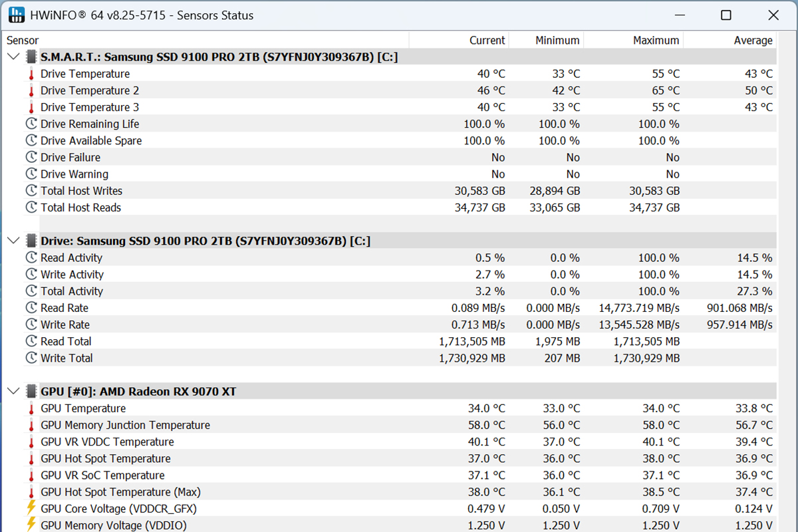
Task: Select the GPU Memory Junction Temperature row
Action: point(125,426)
